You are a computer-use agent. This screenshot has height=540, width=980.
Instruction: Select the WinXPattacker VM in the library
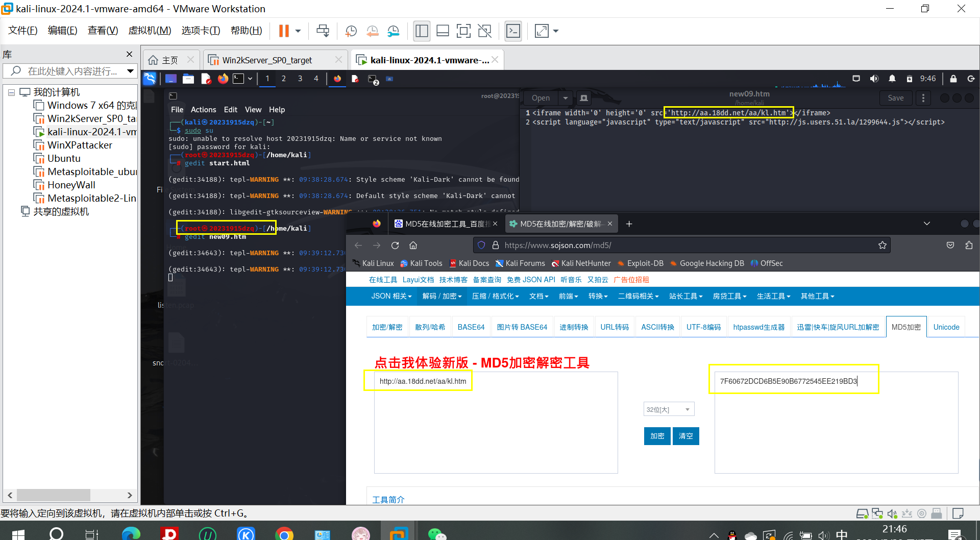click(x=80, y=145)
